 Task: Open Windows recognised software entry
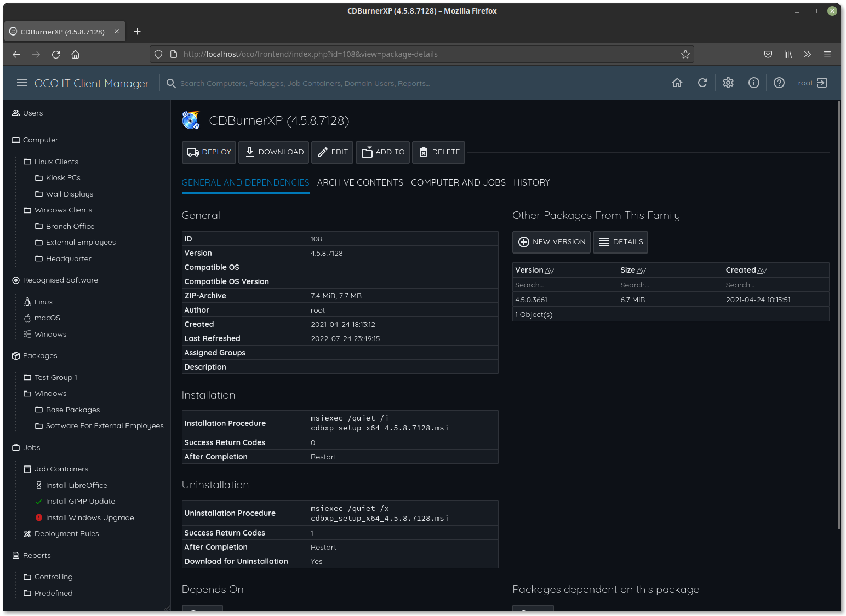point(45,334)
